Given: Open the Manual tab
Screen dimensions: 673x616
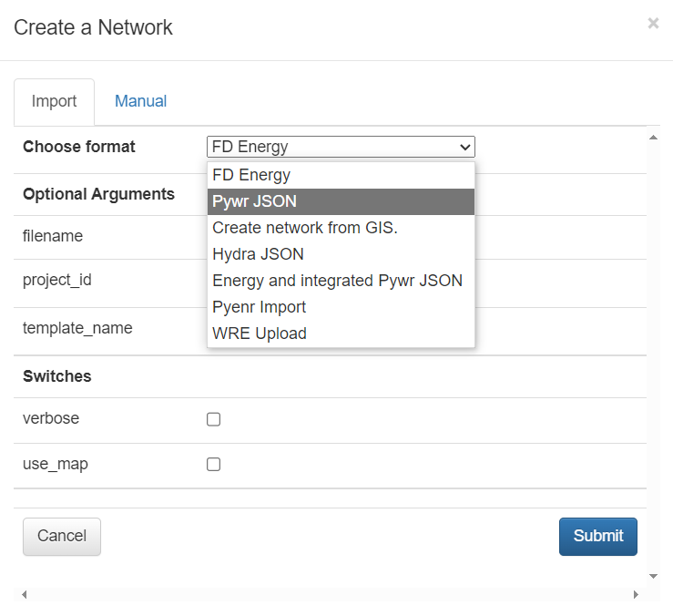Looking at the screenshot, I should 140,101.
